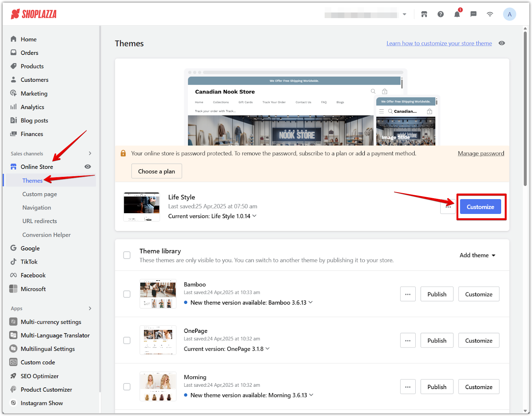The height and width of the screenshot is (416, 532).
Task: Click the Bamboo theme thumbnail
Action: pos(158,294)
